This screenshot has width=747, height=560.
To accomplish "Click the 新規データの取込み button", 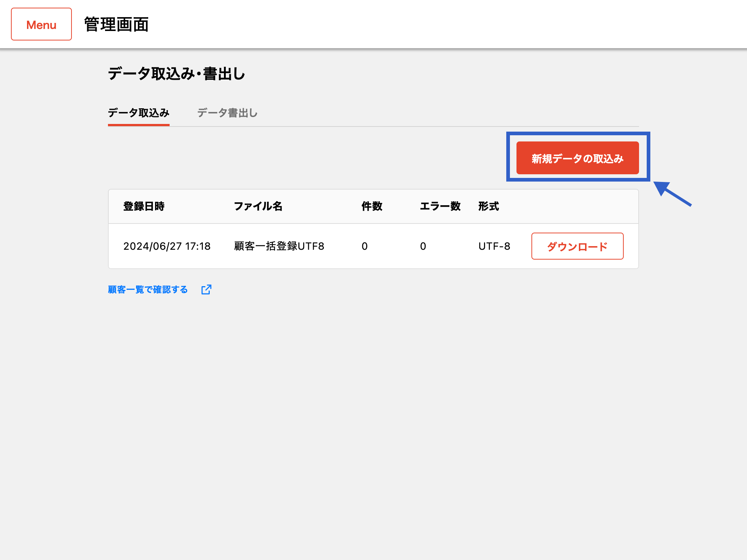I will coord(577,158).
